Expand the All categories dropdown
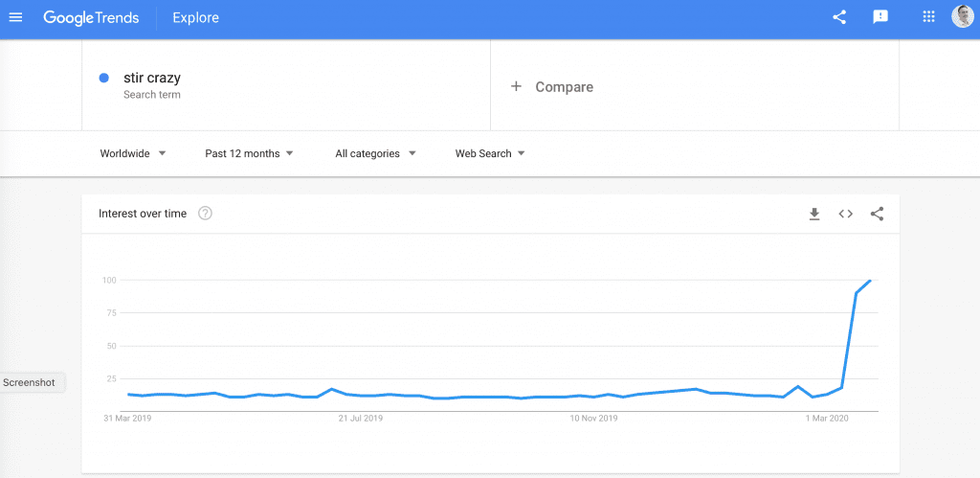This screenshot has height=478, width=980. click(x=375, y=153)
